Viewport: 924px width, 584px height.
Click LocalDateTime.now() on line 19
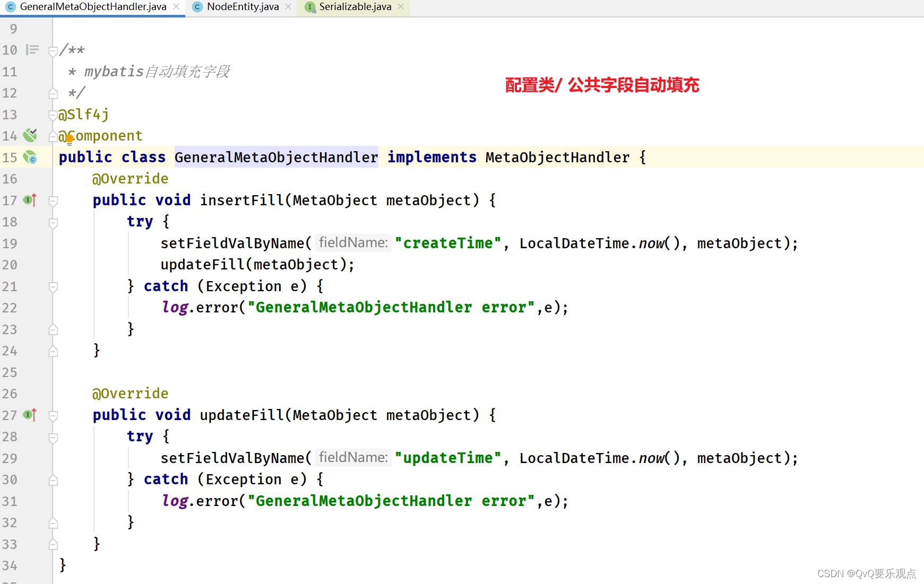599,243
